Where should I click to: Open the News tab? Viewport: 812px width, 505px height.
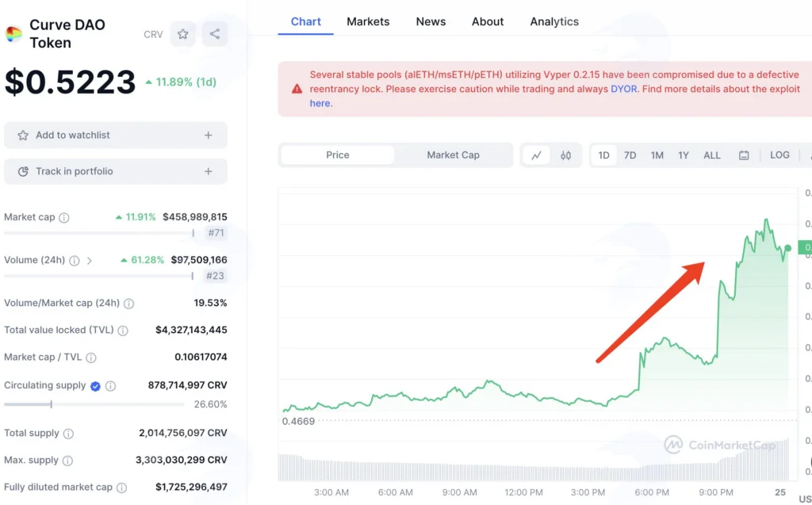pyautogui.click(x=431, y=21)
